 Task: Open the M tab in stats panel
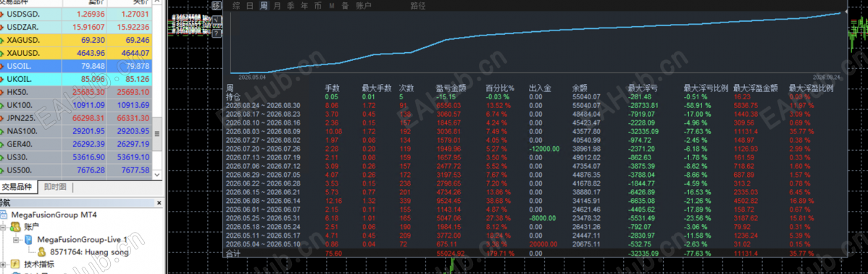[332, 6]
